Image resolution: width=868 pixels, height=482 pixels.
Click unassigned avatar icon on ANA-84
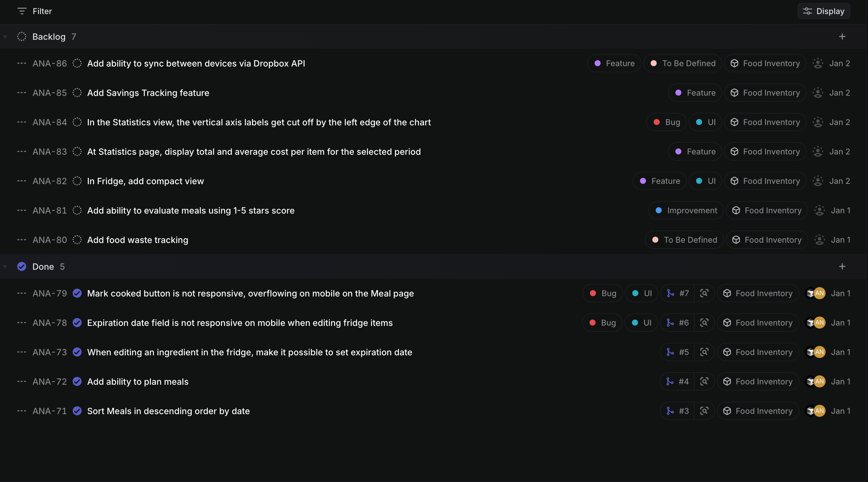818,122
